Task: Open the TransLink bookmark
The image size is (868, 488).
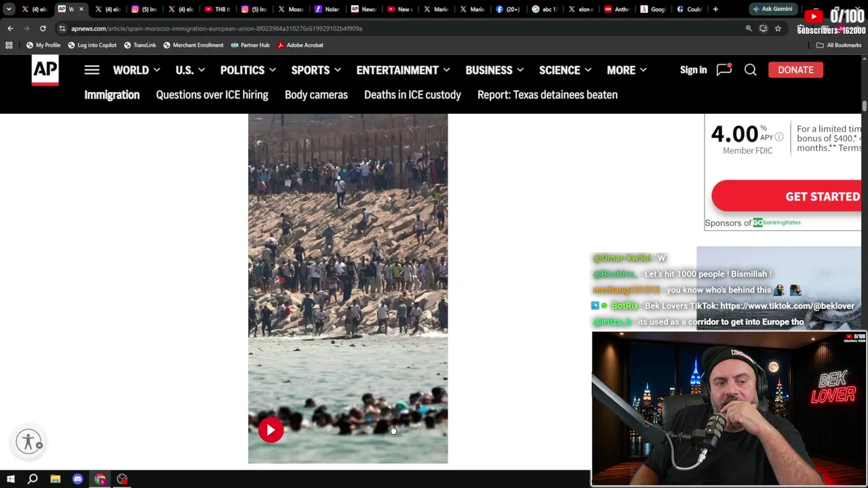Action: coord(140,45)
